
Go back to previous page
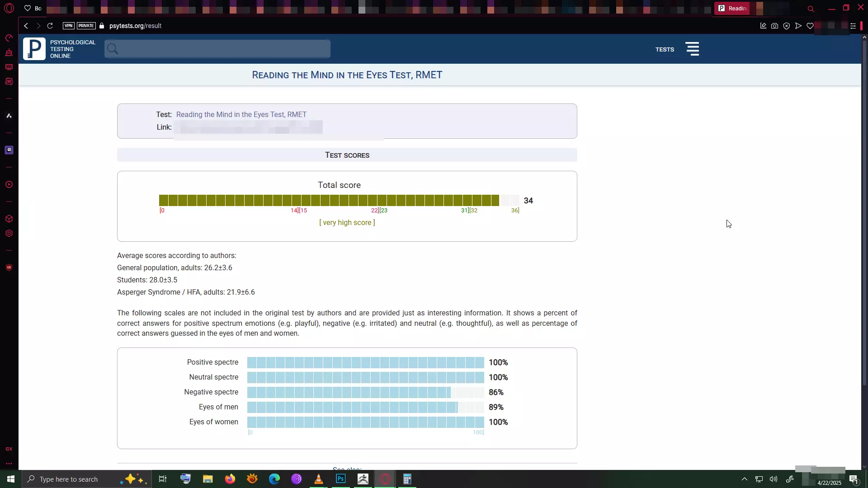pyautogui.click(x=26, y=26)
